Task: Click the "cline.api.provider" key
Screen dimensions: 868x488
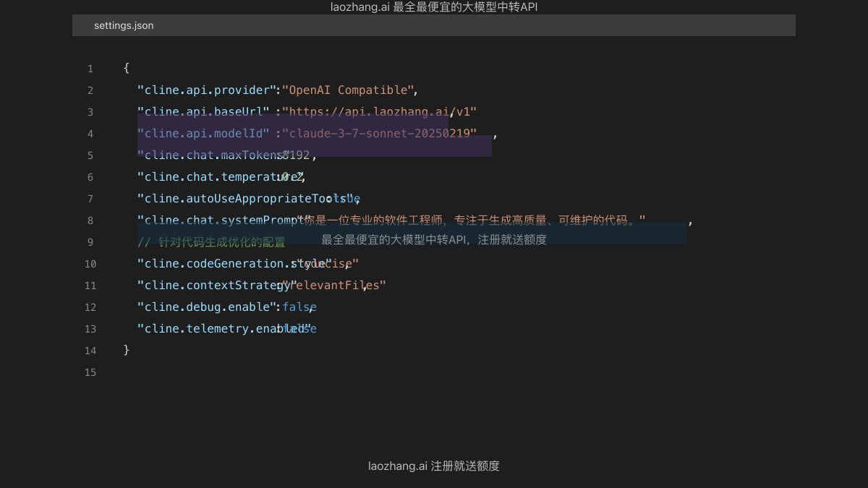Action: [206, 90]
